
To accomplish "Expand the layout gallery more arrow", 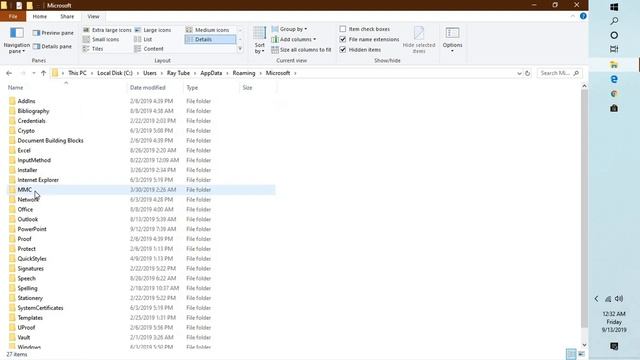I will [x=240, y=49].
